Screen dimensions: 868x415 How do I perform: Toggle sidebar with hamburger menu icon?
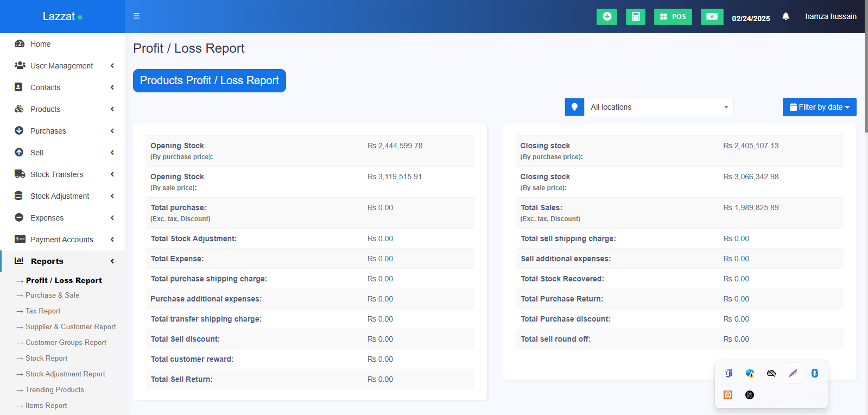point(137,16)
